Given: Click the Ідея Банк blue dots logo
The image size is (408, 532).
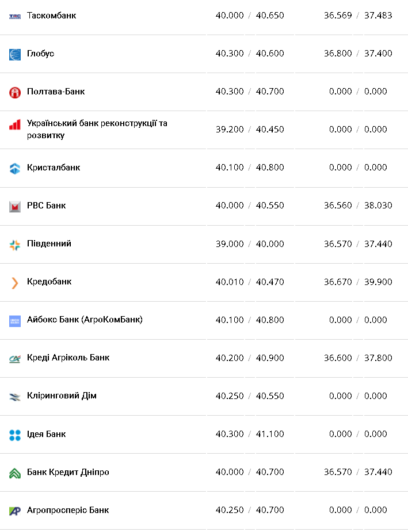Looking at the screenshot, I should point(15,435).
